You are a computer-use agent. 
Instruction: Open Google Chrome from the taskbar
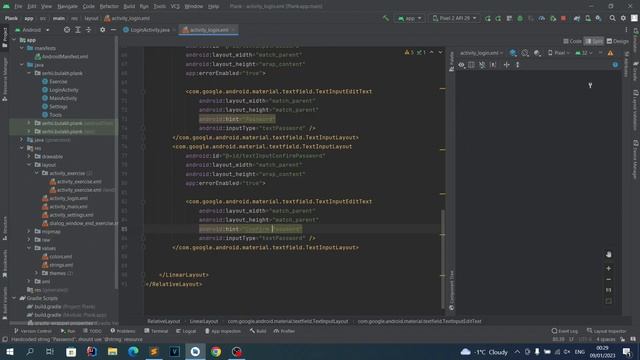point(216,351)
